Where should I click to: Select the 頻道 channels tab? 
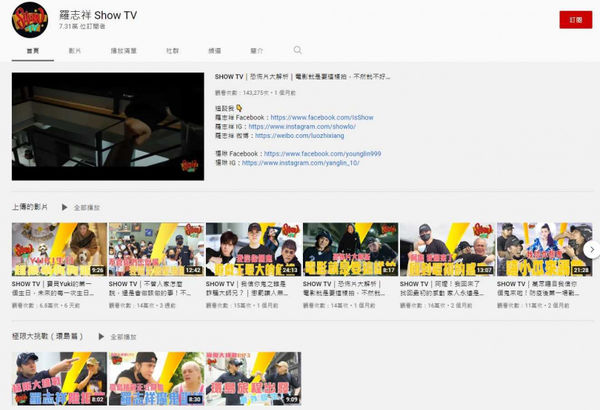pos(214,49)
